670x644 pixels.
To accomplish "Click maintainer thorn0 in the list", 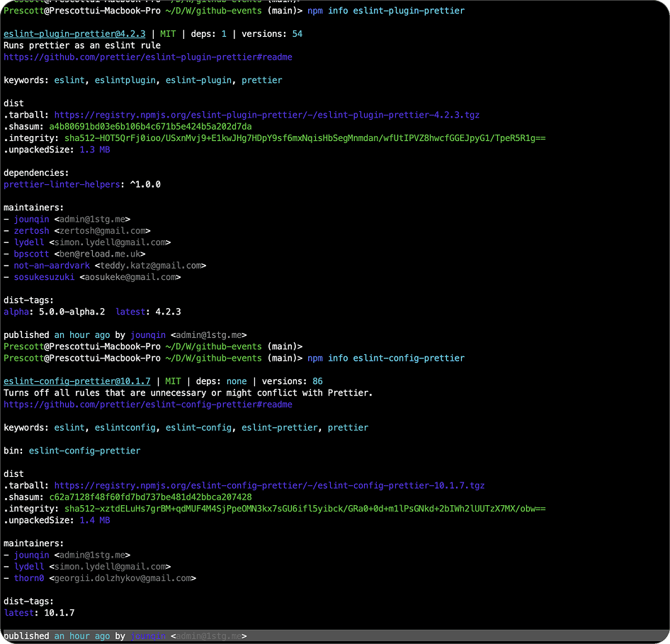I will point(29,578).
